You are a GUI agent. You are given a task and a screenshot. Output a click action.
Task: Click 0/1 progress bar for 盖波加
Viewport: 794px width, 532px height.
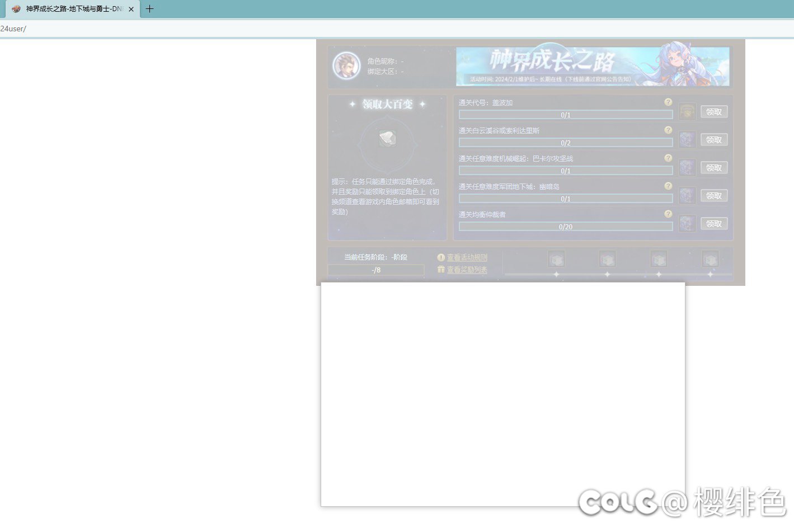[x=566, y=115]
